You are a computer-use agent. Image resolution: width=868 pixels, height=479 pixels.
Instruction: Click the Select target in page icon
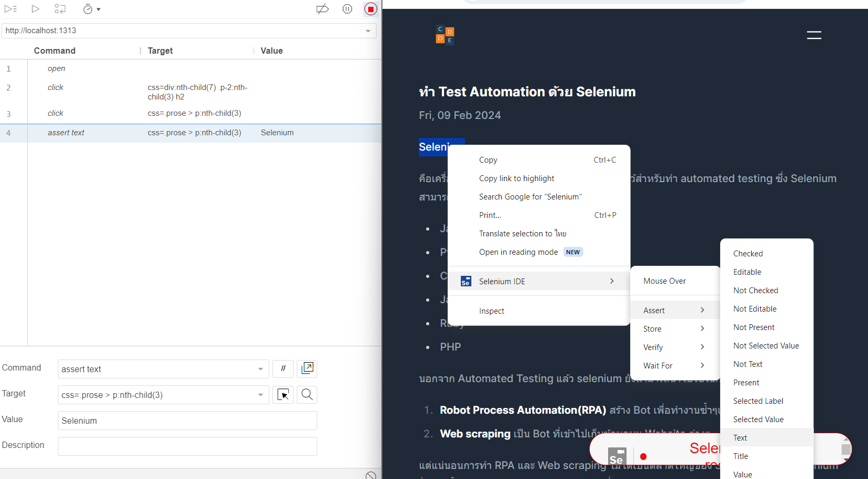coord(283,394)
